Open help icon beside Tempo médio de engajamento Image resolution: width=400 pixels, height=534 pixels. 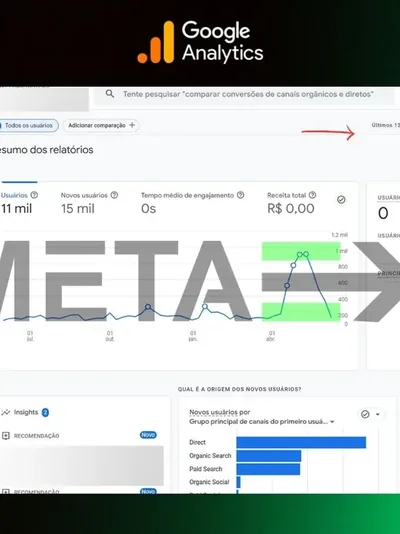point(240,195)
